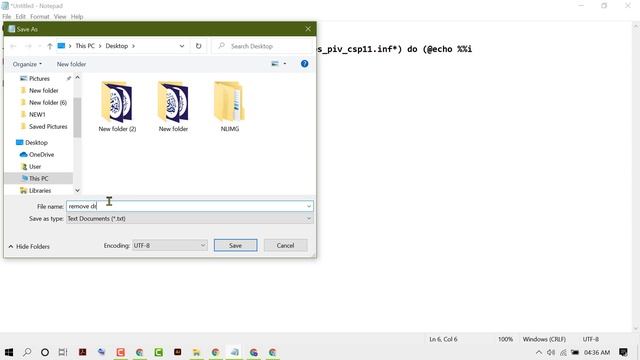This screenshot has width=640, height=360.
Task: Select the New folder in file area
Action: coord(173,106)
